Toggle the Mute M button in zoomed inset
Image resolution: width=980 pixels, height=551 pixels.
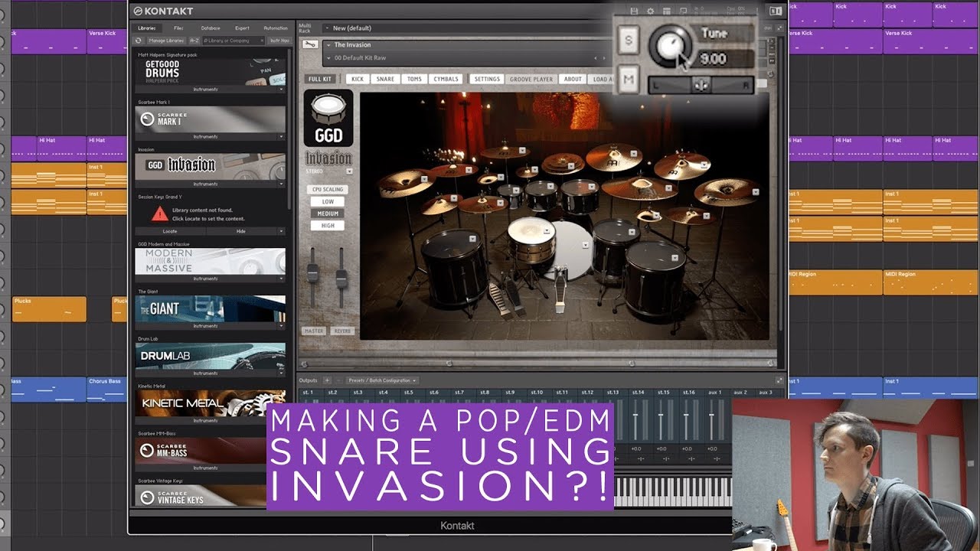(x=628, y=79)
